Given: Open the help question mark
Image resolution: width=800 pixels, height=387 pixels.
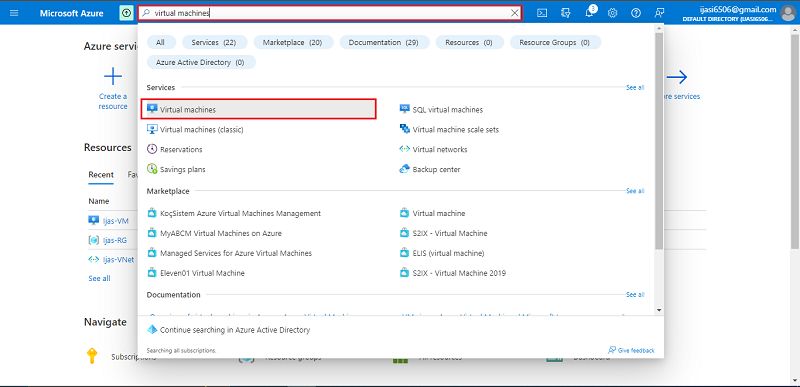Looking at the screenshot, I should pyautogui.click(x=636, y=13).
